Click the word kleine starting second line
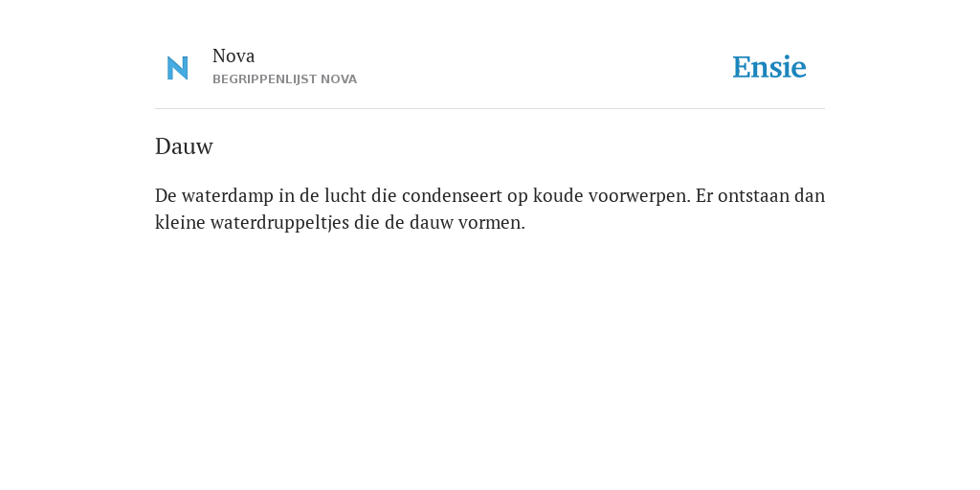980x490 pixels. click(180, 223)
